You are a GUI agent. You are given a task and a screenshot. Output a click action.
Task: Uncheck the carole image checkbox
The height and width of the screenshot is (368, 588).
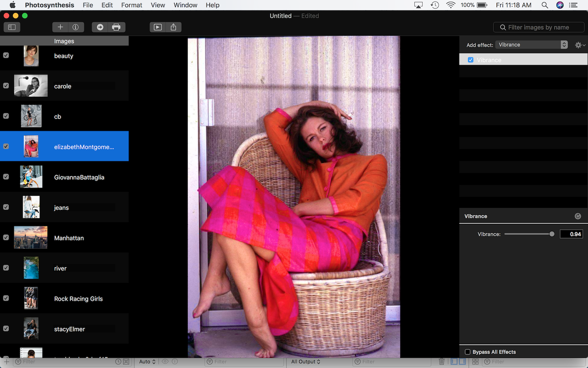coord(6,86)
